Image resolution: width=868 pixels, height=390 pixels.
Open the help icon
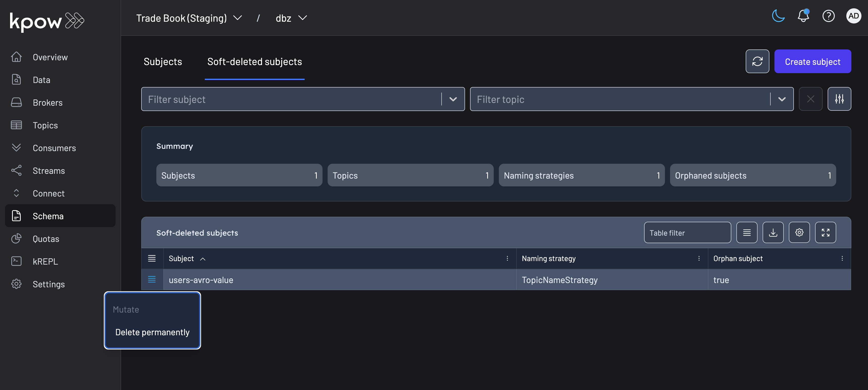[829, 16]
